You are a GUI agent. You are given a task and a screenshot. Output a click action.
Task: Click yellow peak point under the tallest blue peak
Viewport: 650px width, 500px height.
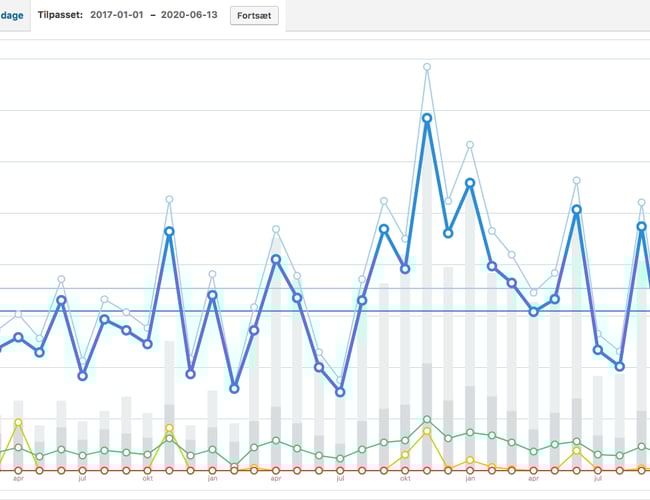(x=427, y=431)
